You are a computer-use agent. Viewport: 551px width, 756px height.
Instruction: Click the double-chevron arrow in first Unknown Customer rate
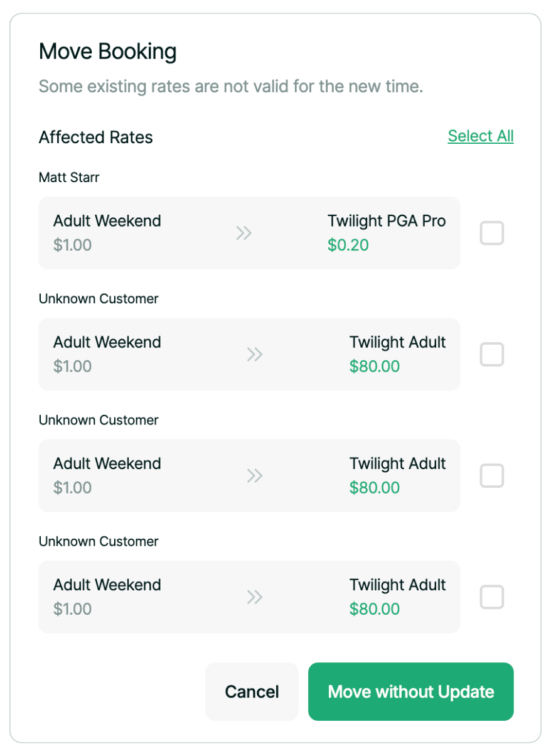click(254, 354)
